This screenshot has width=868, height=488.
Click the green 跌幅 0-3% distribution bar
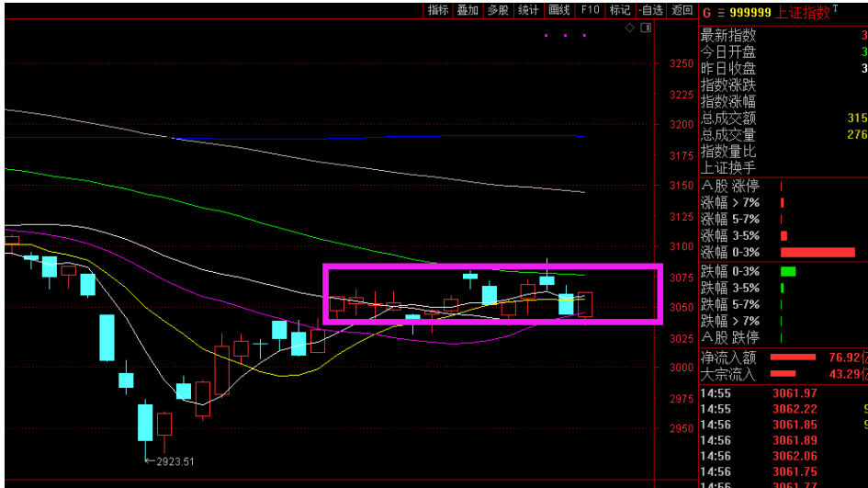pyautogui.click(x=788, y=271)
